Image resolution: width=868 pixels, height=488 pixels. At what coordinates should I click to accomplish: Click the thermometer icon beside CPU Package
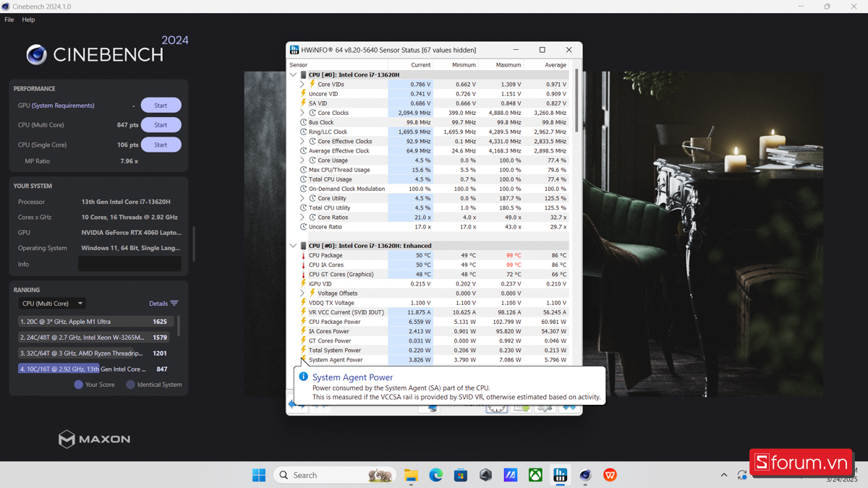(x=304, y=255)
